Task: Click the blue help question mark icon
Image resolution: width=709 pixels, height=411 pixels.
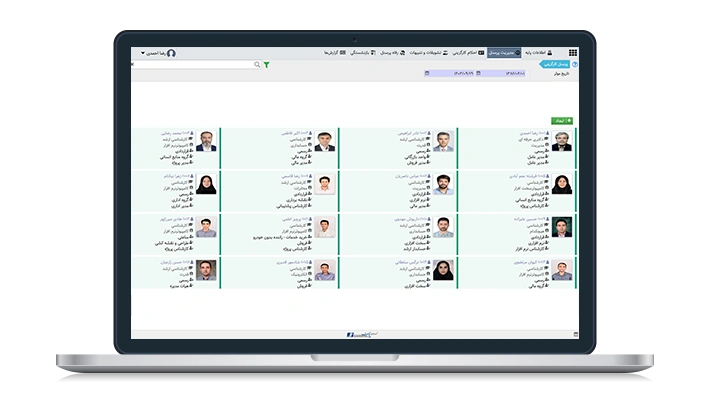Action: click(574, 64)
